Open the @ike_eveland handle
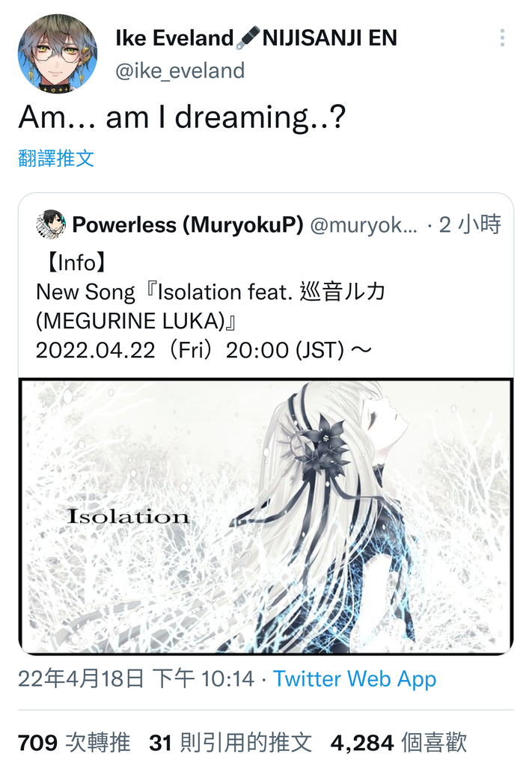The height and width of the screenshot is (766, 532). pyautogui.click(x=180, y=71)
